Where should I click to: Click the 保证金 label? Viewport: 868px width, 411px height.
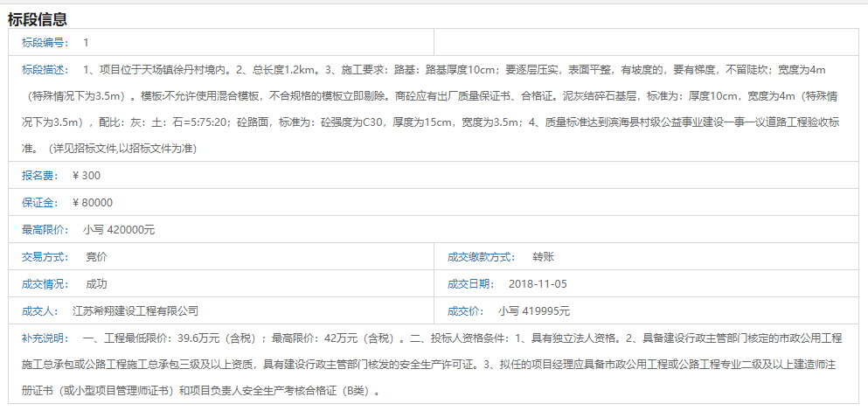coord(40,202)
